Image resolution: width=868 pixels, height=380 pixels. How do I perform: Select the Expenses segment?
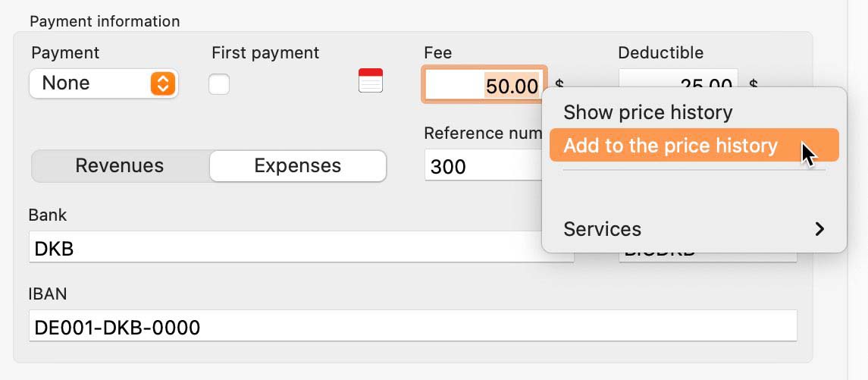click(x=298, y=165)
